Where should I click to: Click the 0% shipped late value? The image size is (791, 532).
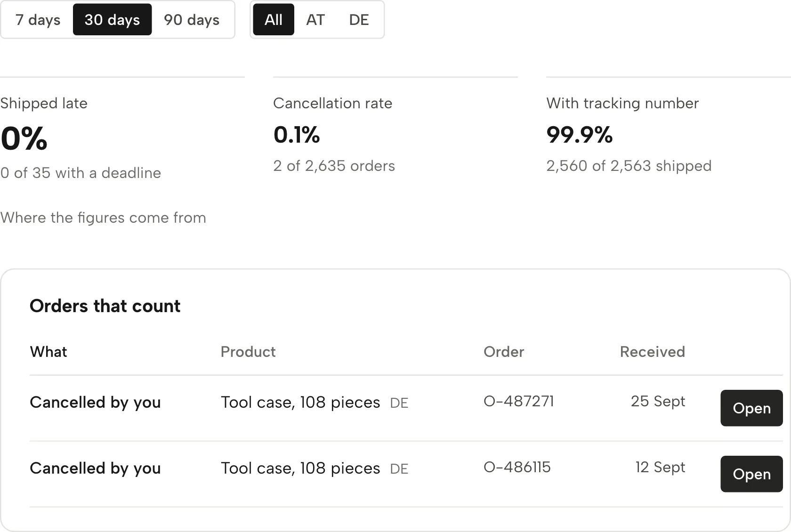point(24,139)
